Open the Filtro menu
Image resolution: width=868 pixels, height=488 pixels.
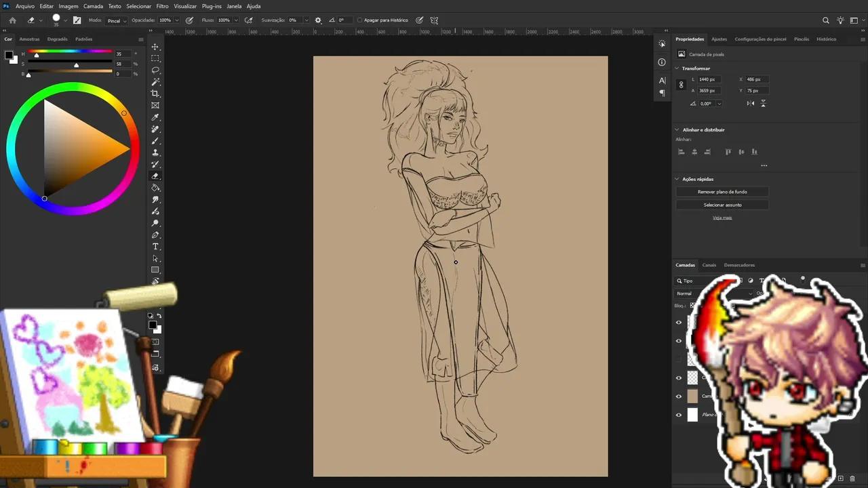coord(163,6)
